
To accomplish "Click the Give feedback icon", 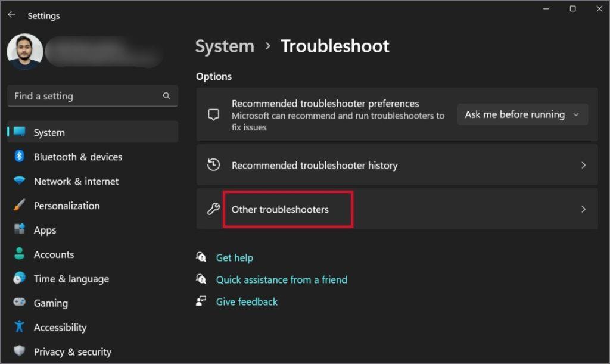I will [x=201, y=301].
